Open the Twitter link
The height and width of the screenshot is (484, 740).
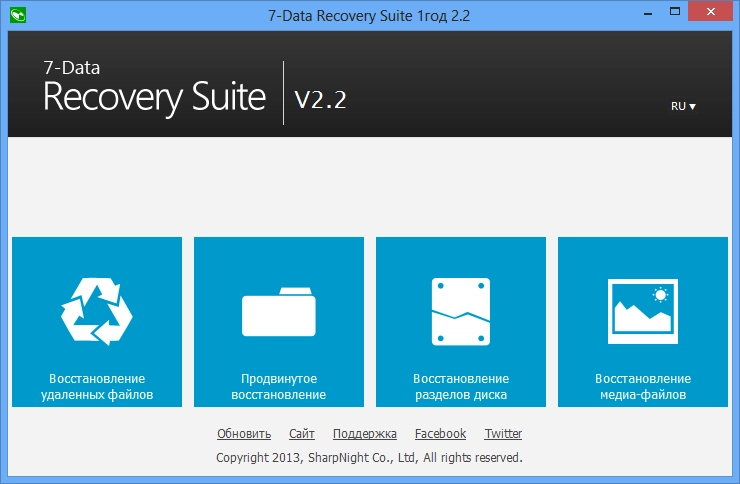[503, 434]
